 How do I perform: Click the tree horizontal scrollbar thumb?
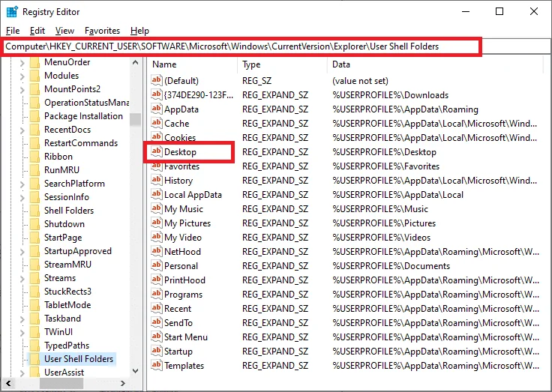pos(61,383)
